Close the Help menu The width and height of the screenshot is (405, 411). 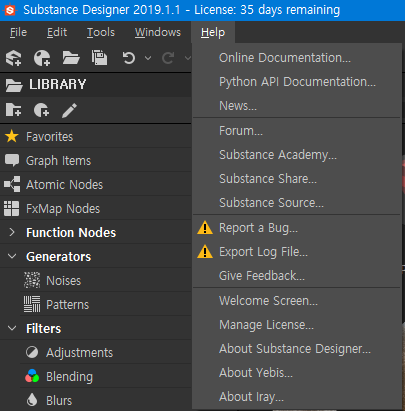(x=213, y=32)
